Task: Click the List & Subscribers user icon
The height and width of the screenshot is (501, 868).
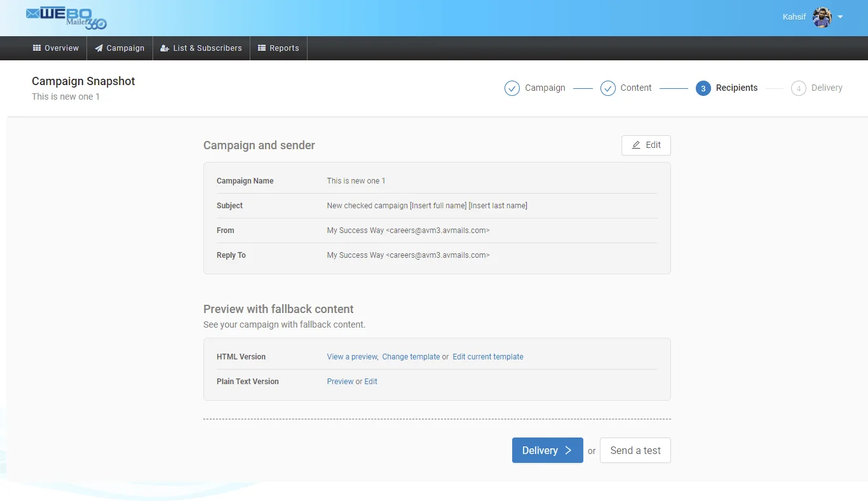Action: pos(165,48)
